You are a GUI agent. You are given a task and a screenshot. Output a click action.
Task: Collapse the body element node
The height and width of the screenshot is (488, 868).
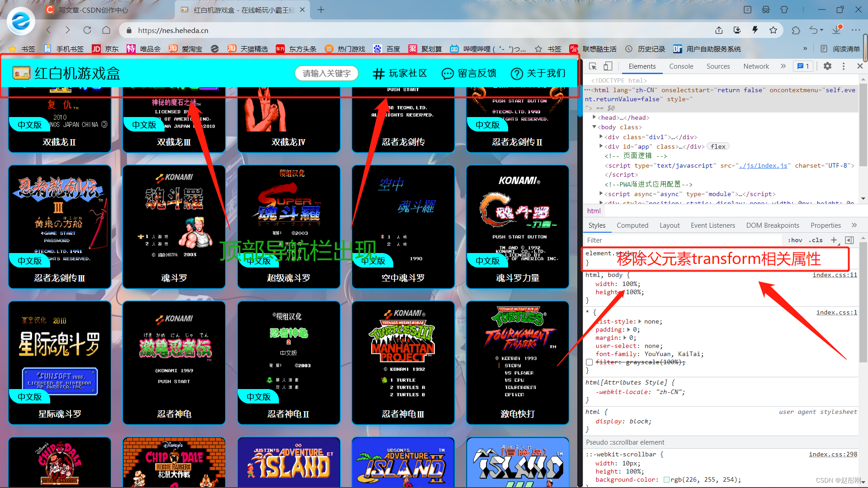(x=594, y=127)
